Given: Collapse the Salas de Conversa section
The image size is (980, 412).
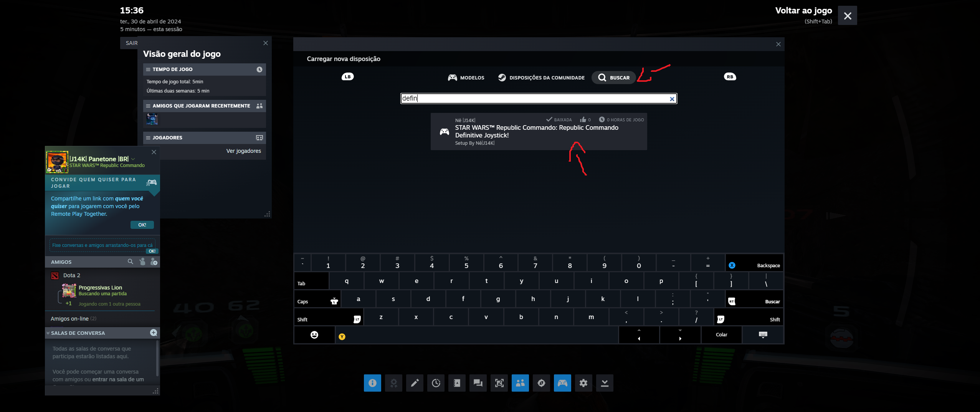Looking at the screenshot, I should [48, 333].
